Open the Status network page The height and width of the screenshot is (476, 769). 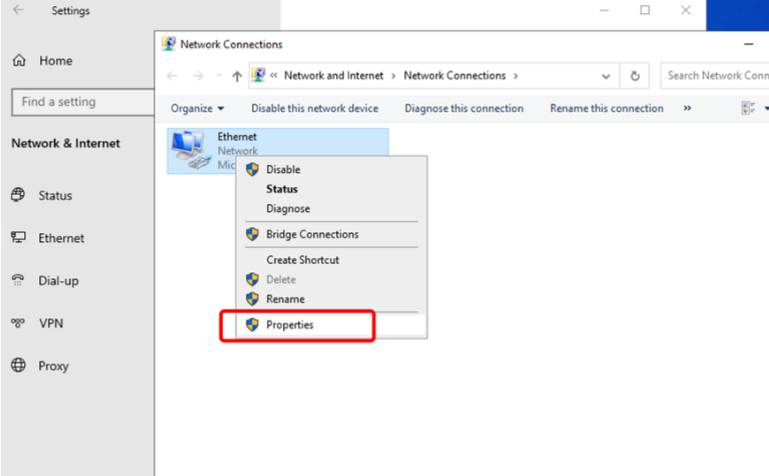click(x=55, y=196)
